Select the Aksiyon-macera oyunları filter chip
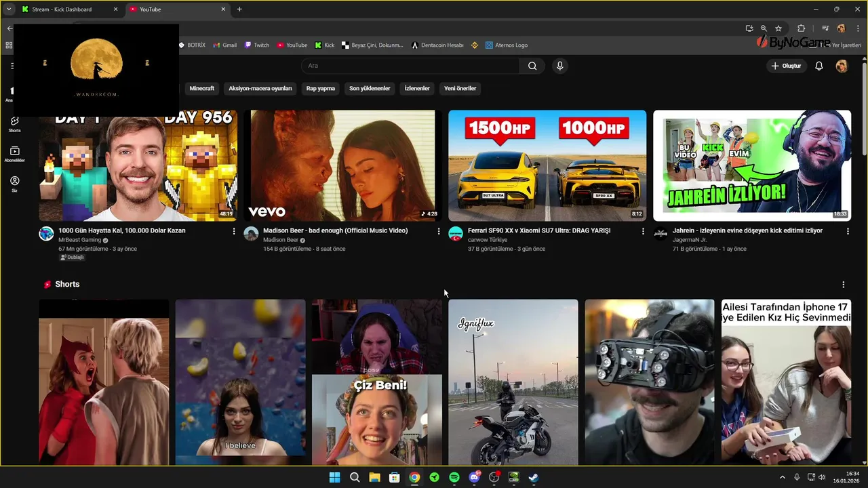Viewport: 868px width, 488px height. tap(260, 88)
